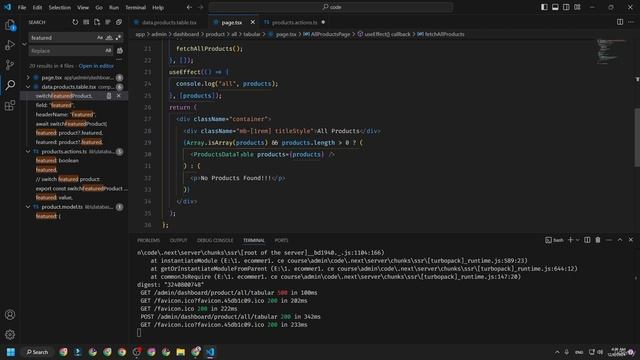Toggle Use Regular Expression in search
The height and width of the screenshot is (360, 640).
coord(118,38)
